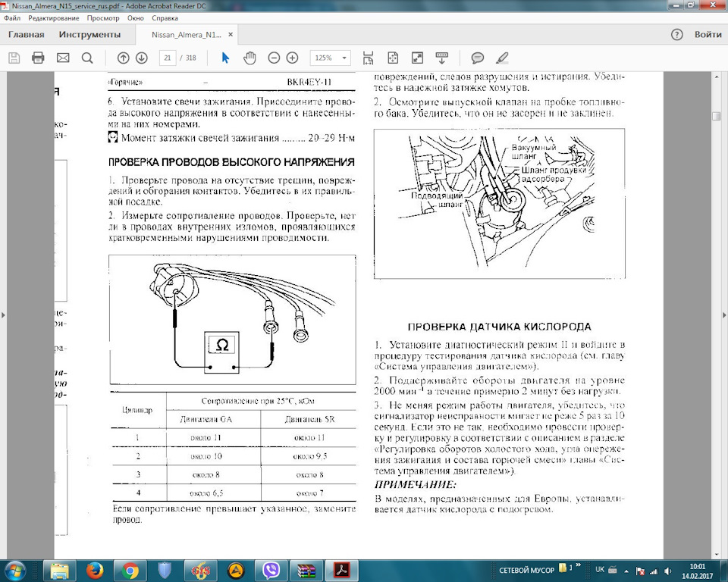The height and width of the screenshot is (582, 728).
Task: Open volume speaker tray icon
Action: pyautogui.click(x=667, y=571)
